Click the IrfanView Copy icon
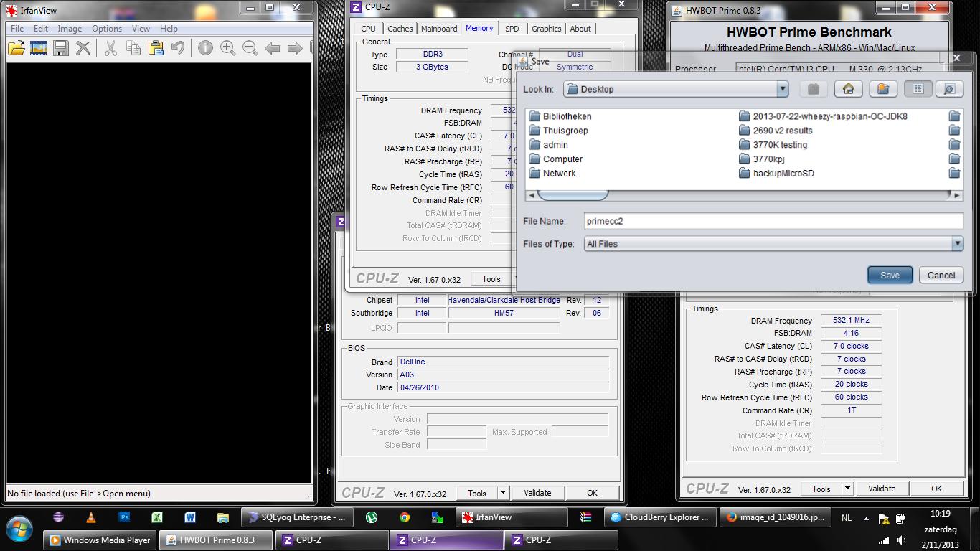This screenshot has width=980, height=551. point(133,48)
